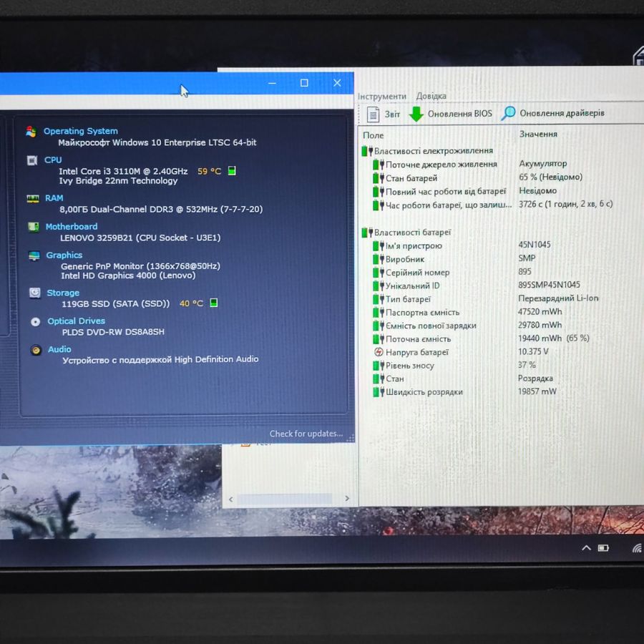Open the Довідка menu
644x644 pixels.
click(x=431, y=96)
